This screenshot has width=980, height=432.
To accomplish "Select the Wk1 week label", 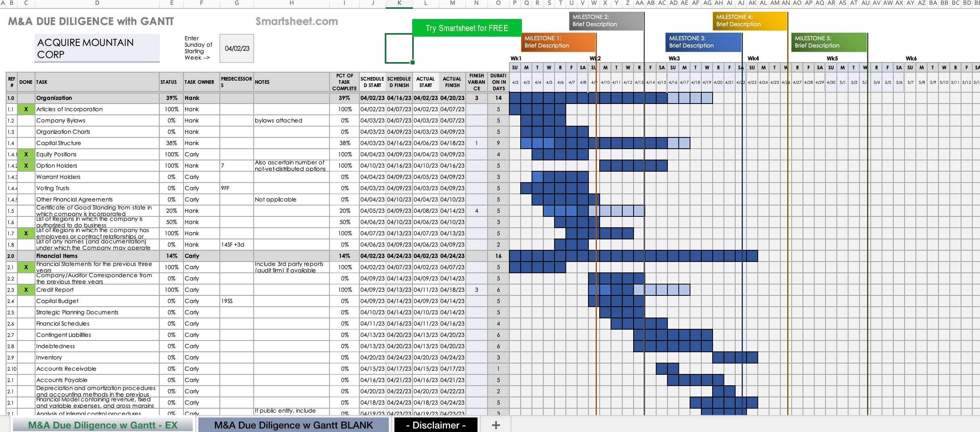I will coord(516,58).
